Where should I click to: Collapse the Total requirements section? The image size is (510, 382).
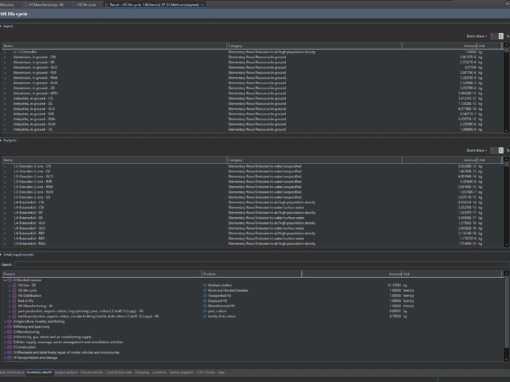(x=1, y=255)
